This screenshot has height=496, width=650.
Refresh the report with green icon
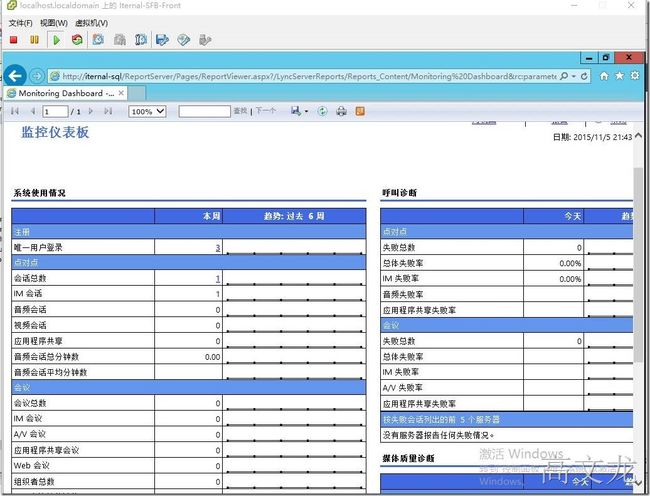coord(322,111)
